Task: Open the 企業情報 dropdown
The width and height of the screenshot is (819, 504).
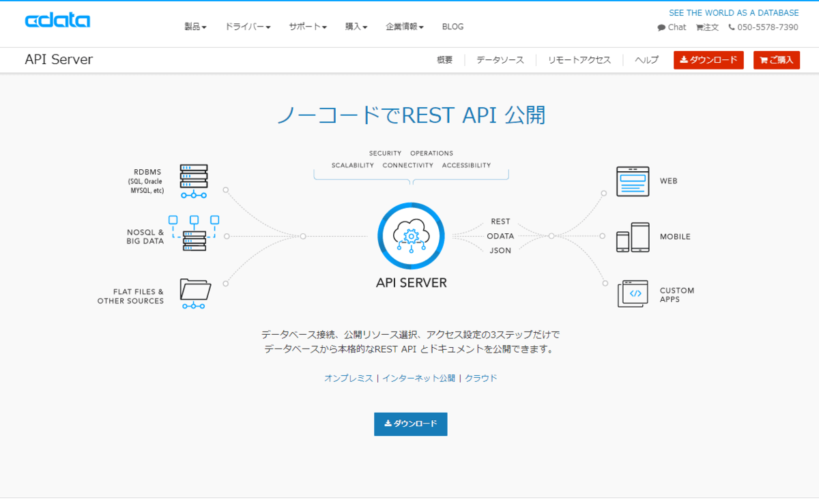Action: (x=405, y=27)
